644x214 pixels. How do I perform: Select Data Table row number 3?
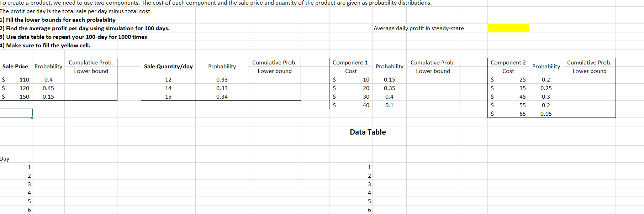pyautogui.click(x=369, y=184)
